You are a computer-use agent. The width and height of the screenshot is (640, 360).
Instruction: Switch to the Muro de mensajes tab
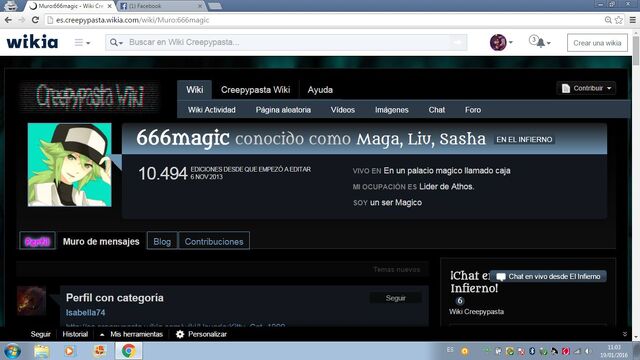[101, 241]
